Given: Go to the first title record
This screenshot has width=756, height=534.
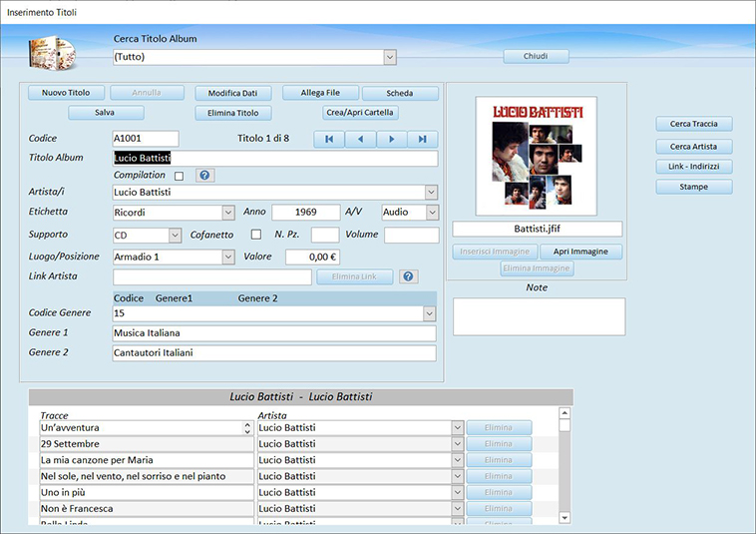Looking at the screenshot, I should 329,139.
